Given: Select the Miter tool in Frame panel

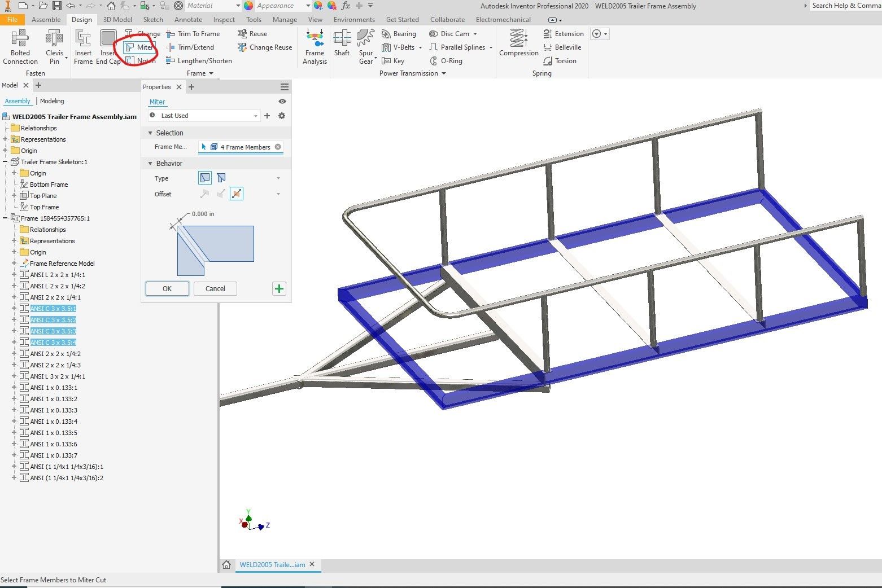Looking at the screenshot, I should coord(139,47).
